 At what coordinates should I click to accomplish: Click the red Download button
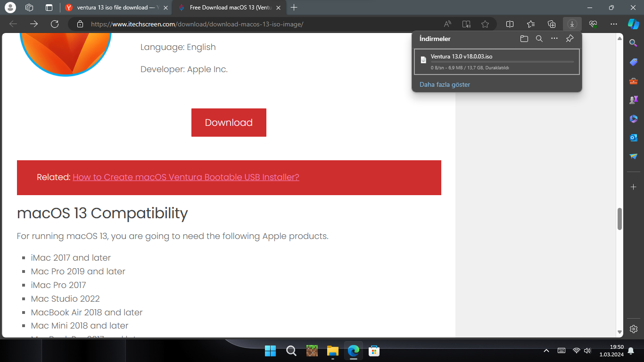(x=229, y=123)
